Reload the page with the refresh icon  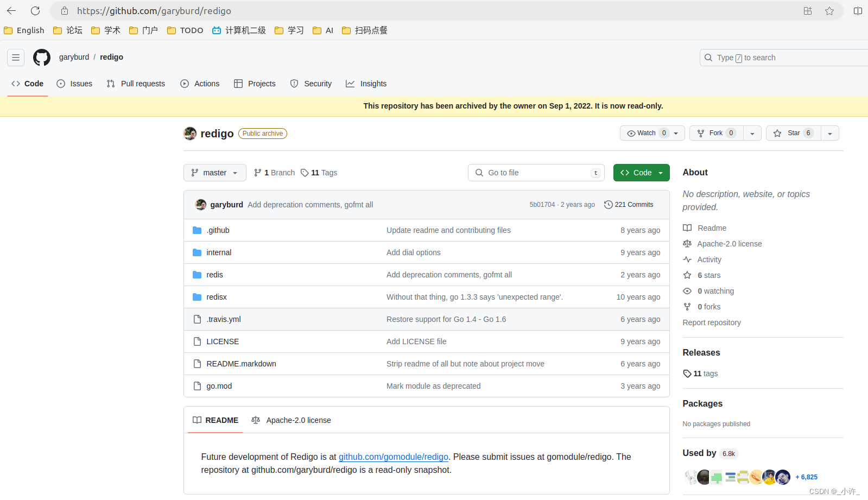pos(35,11)
